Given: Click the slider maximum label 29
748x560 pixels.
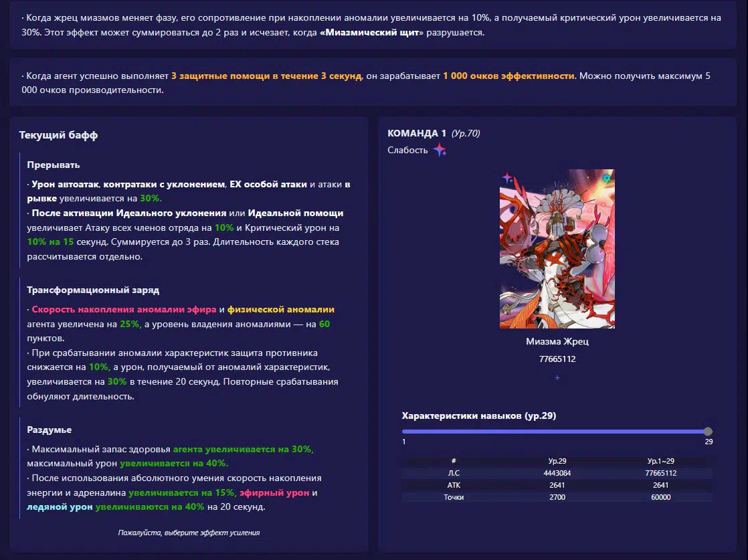Looking at the screenshot, I should tap(709, 442).
